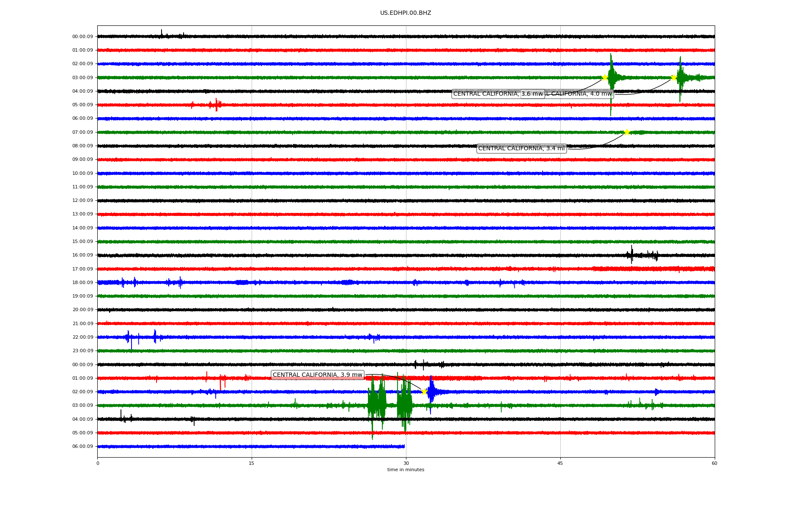The width and height of the screenshot is (812, 508).
Task: Select the CENTRAL CALIFORNIA, 3.9 mw annotation label
Action: coord(317,375)
